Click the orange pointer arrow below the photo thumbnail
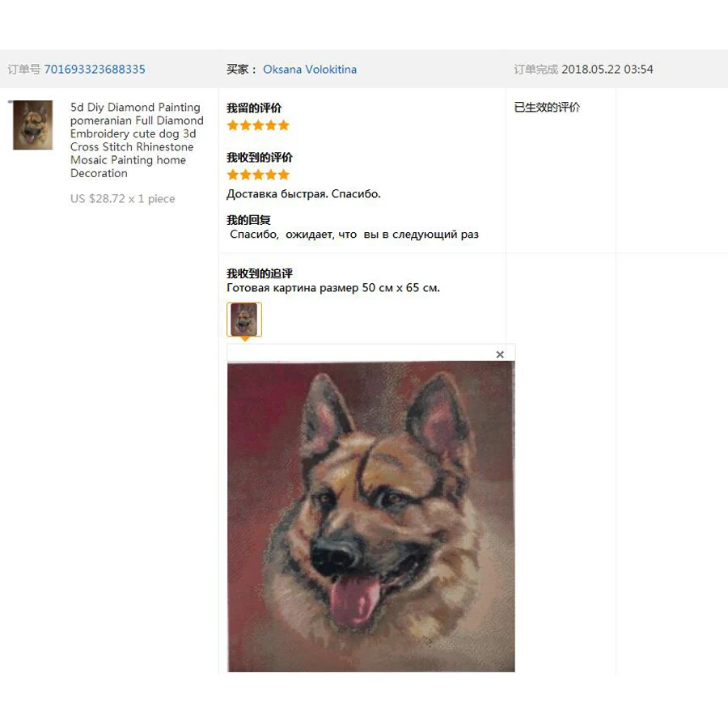728x728 pixels. tap(244, 340)
